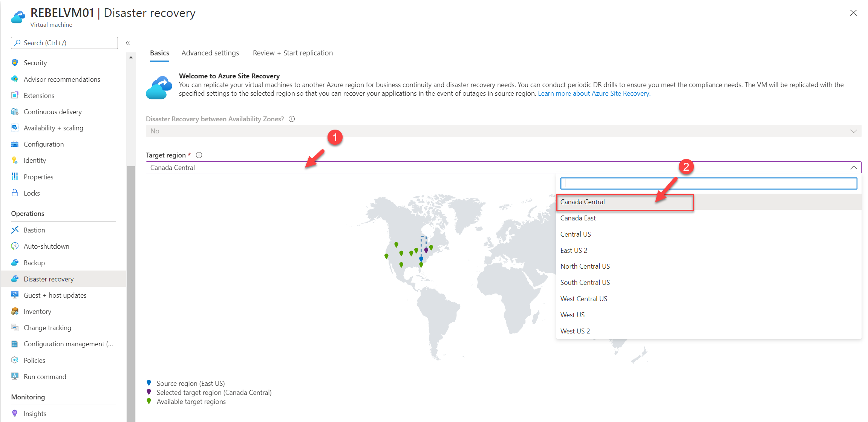The height and width of the screenshot is (422, 868).
Task: Click the Configuration management icon
Action: pos(15,344)
